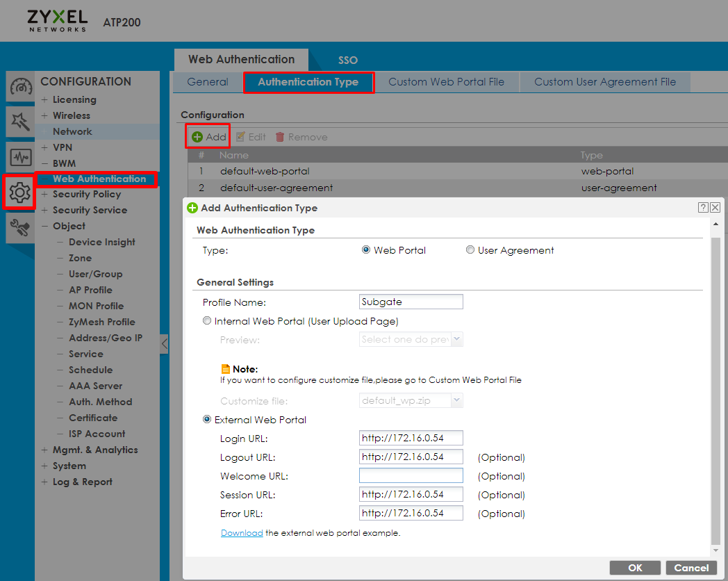Open the Quick Setup wizard icon
This screenshot has width=728, height=581.
point(20,122)
